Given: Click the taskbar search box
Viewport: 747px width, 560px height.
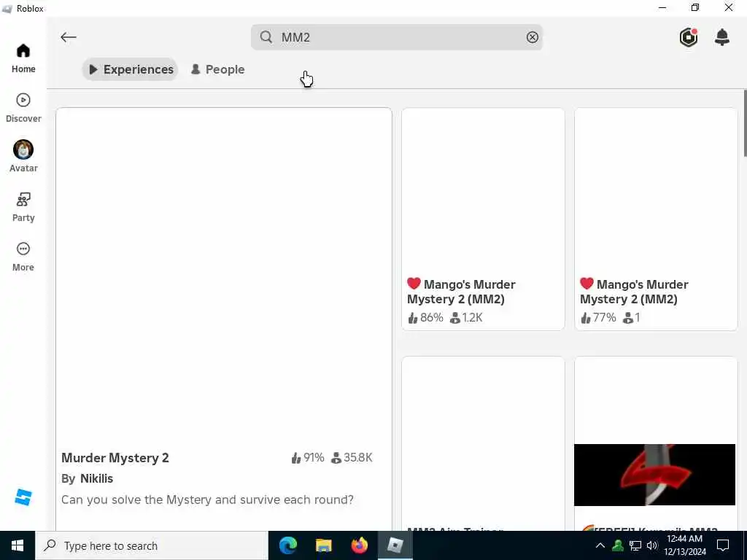Looking at the screenshot, I should click(x=152, y=545).
